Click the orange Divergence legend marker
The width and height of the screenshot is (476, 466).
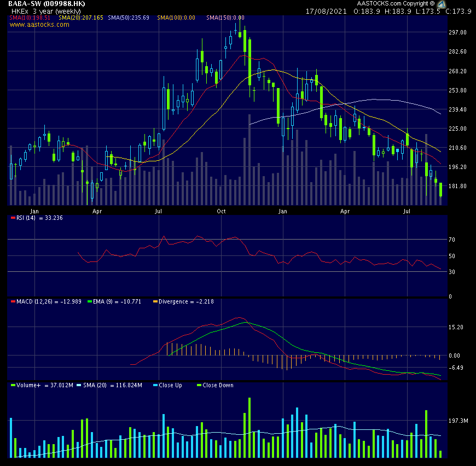[154, 301]
